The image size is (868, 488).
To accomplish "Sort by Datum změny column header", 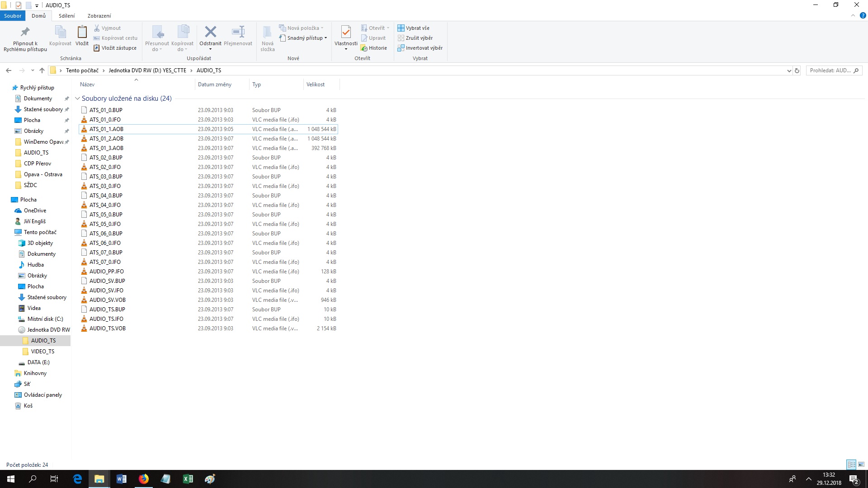I will click(x=222, y=84).
